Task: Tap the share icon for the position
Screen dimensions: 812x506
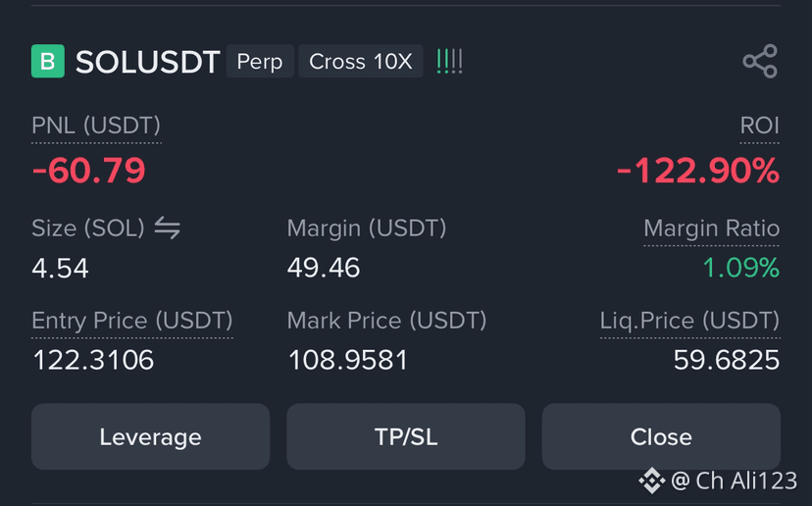Action: coord(760,61)
